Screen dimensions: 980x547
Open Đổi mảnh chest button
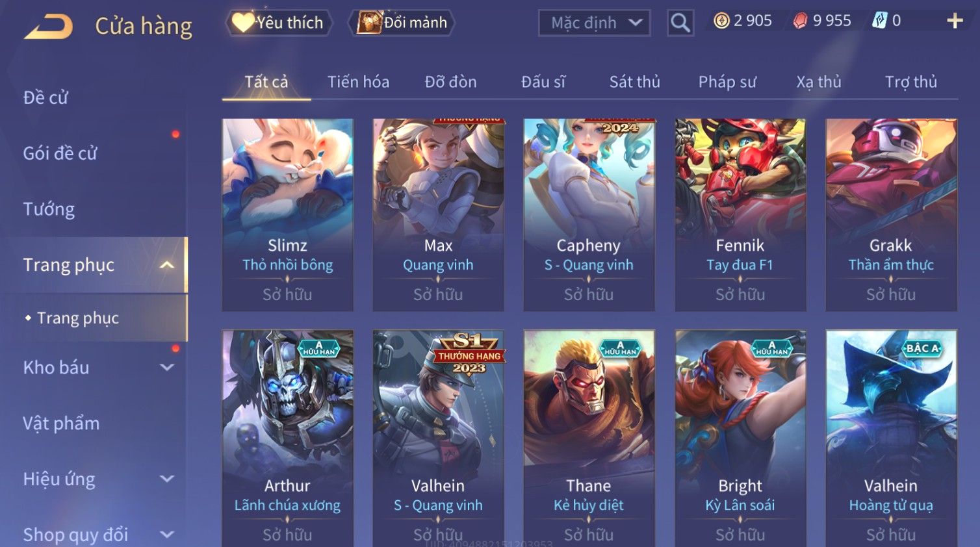pyautogui.click(x=402, y=23)
